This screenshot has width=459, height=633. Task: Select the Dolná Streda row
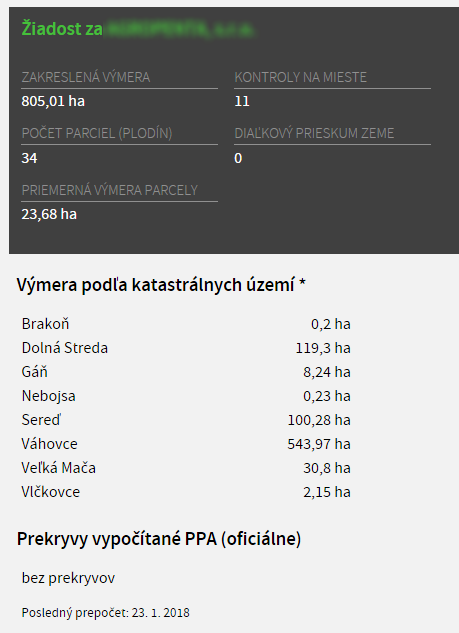point(186,348)
